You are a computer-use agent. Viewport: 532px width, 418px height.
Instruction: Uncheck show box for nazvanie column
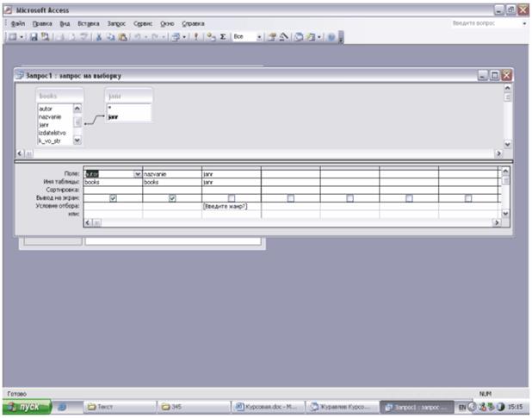pyautogui.click(x=172, y=198)
